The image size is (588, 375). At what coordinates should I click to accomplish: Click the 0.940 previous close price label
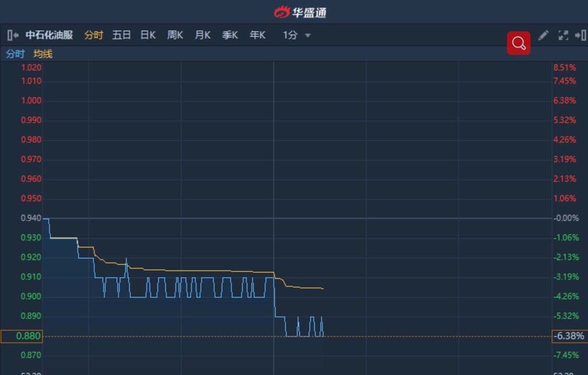tap(31, 218)
